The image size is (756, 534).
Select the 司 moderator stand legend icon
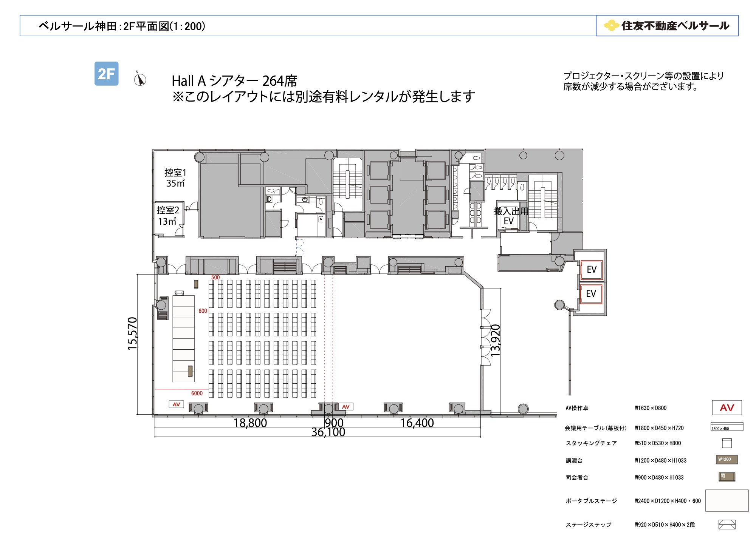point(727,477)
